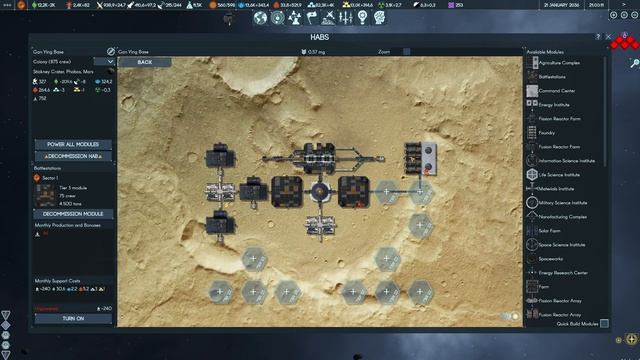Select the Command Center module icon
Image resolution: width=640 pixels, height=360 pixels.
click(532, 91)
